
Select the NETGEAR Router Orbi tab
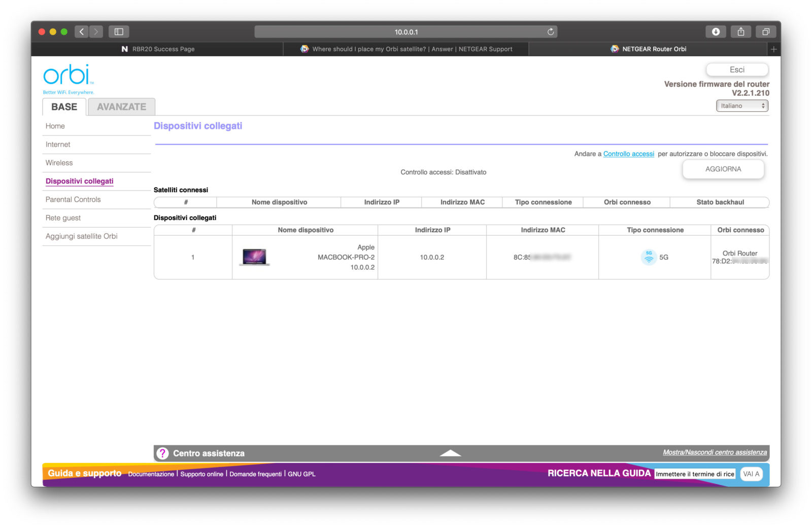click(649, 49)
